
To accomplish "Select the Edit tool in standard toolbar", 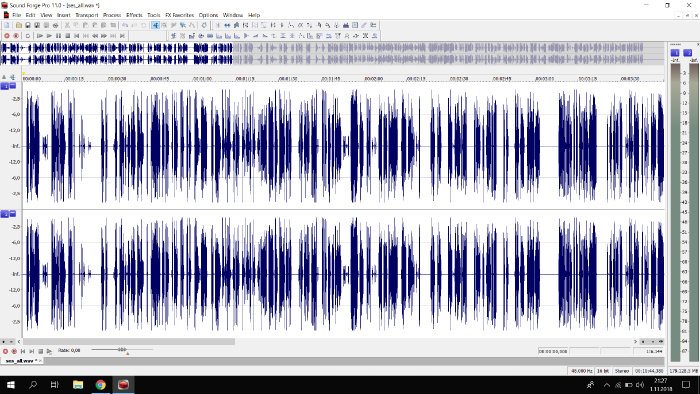I will coord(155,25).
